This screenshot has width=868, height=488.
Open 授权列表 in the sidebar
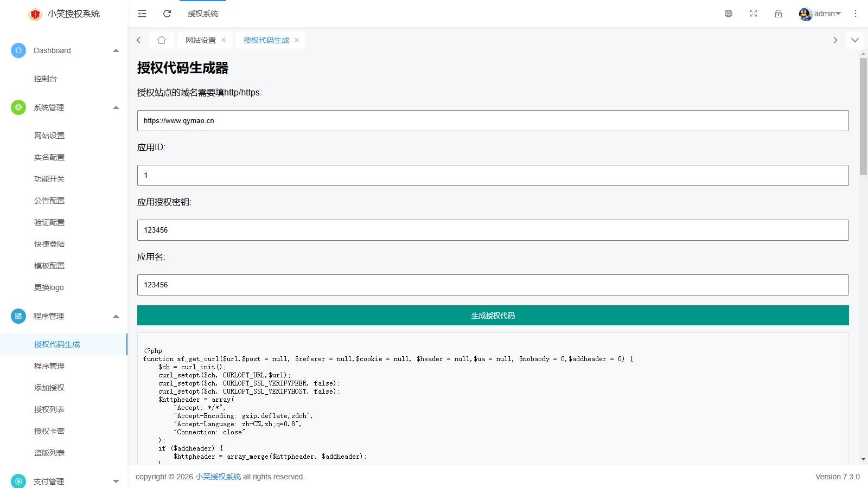click(48, 409)
